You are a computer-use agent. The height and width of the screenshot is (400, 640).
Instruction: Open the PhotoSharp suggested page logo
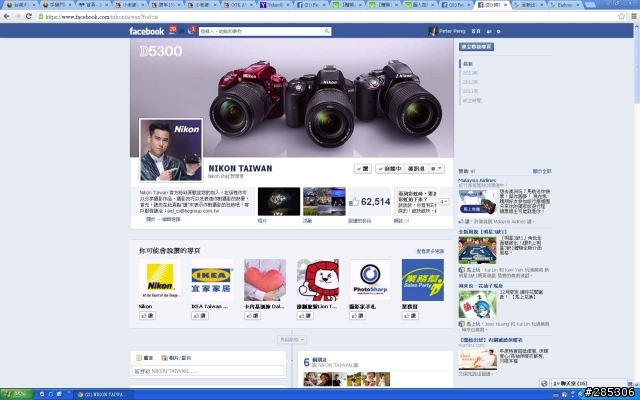pos(370,280)
